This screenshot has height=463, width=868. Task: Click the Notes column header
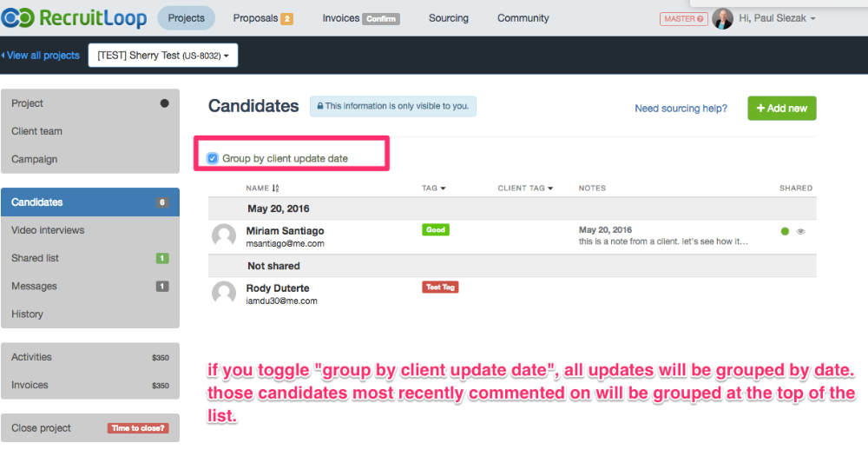592,189
